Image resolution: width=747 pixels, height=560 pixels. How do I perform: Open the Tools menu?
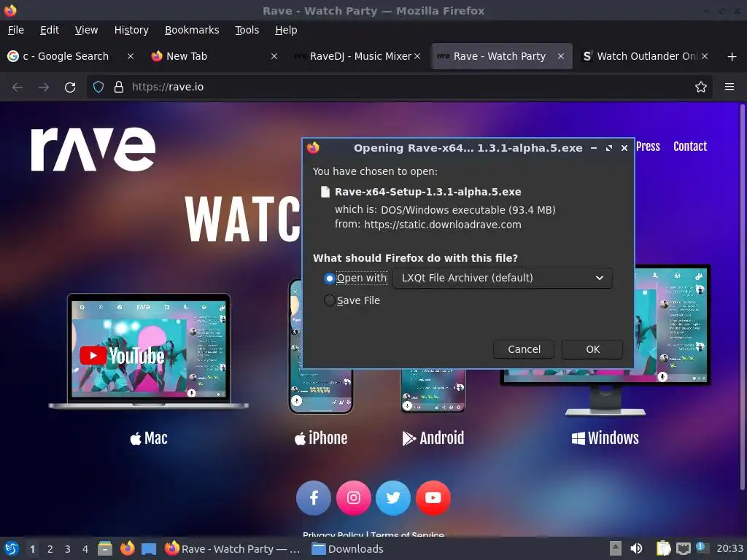coord(247,30)
